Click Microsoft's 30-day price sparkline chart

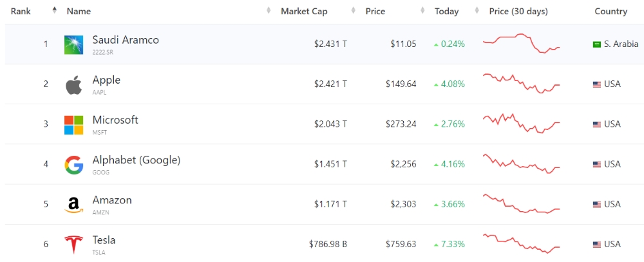pyautogui.click(x=521, y=123)
